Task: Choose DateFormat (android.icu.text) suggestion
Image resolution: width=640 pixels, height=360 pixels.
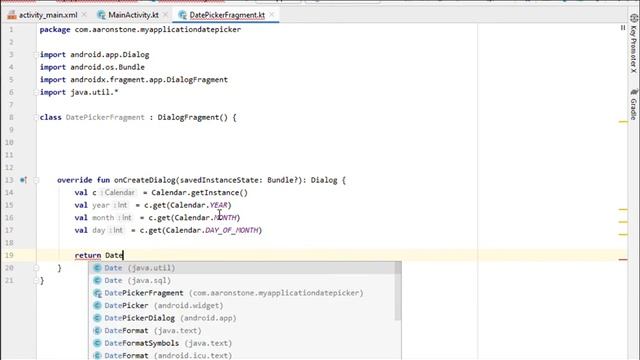Action: (242, 356)
